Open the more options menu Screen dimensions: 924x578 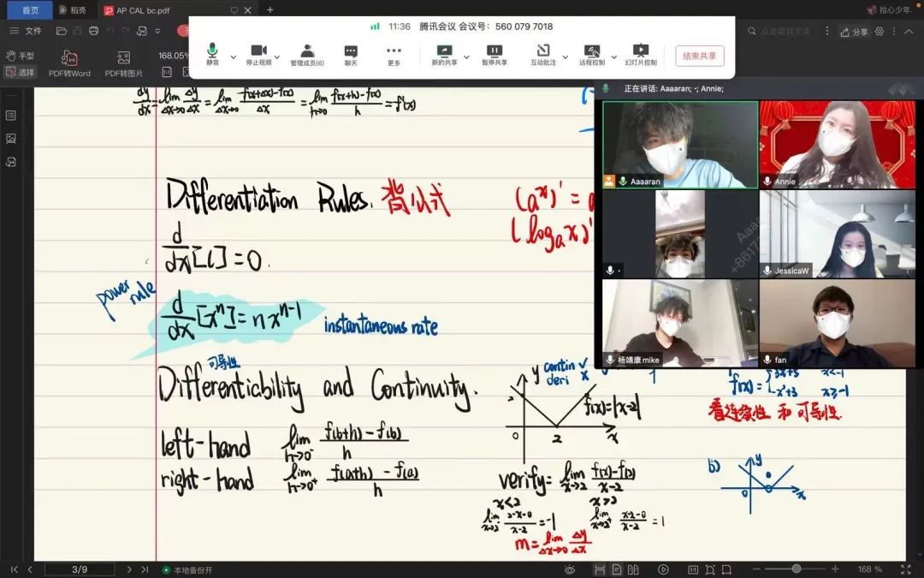[x=394, y=54]
